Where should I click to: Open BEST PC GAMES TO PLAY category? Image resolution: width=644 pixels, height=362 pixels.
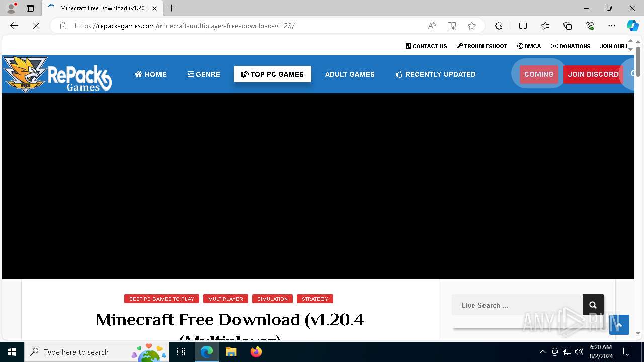[x=162, y=299]
